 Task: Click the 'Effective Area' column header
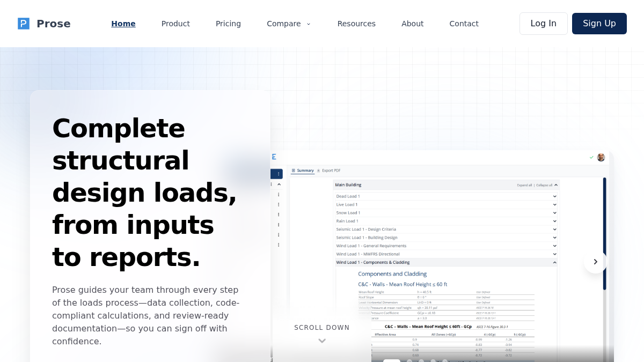(385, 334)
